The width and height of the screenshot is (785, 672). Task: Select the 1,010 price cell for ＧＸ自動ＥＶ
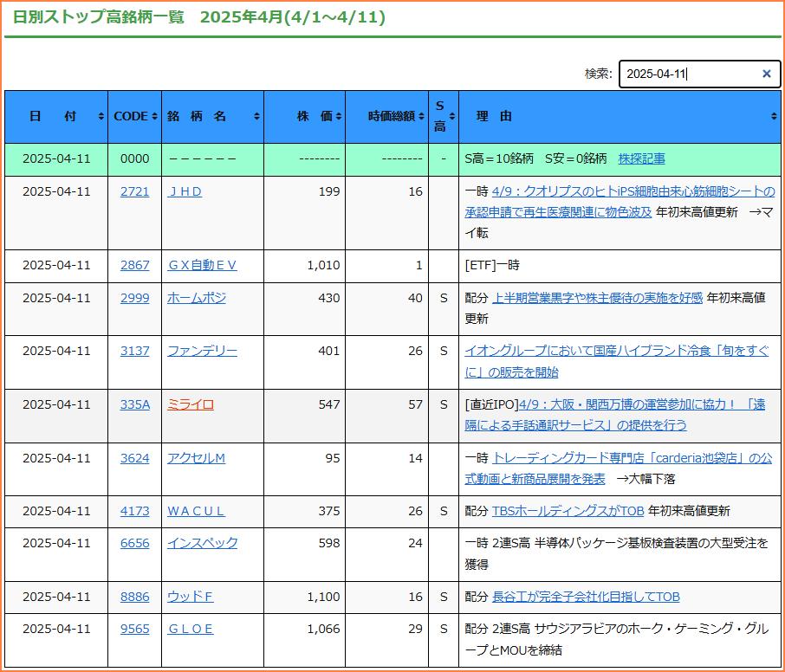(x=304, y=265)
